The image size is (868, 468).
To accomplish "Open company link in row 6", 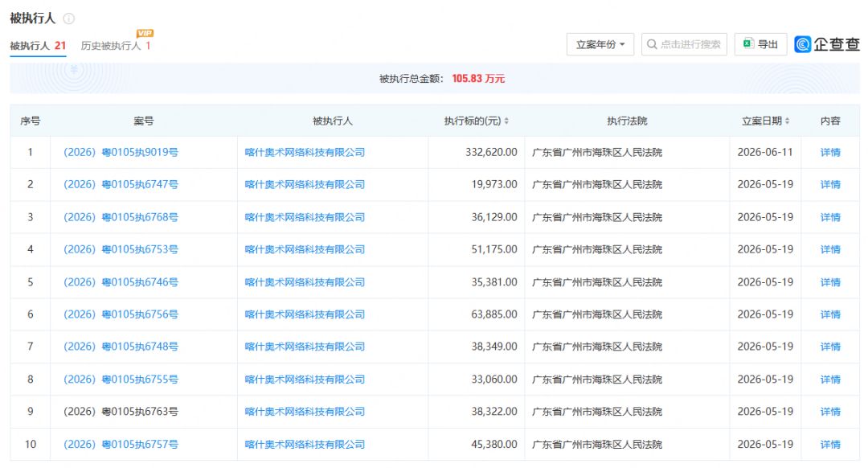I will (305, 314).
